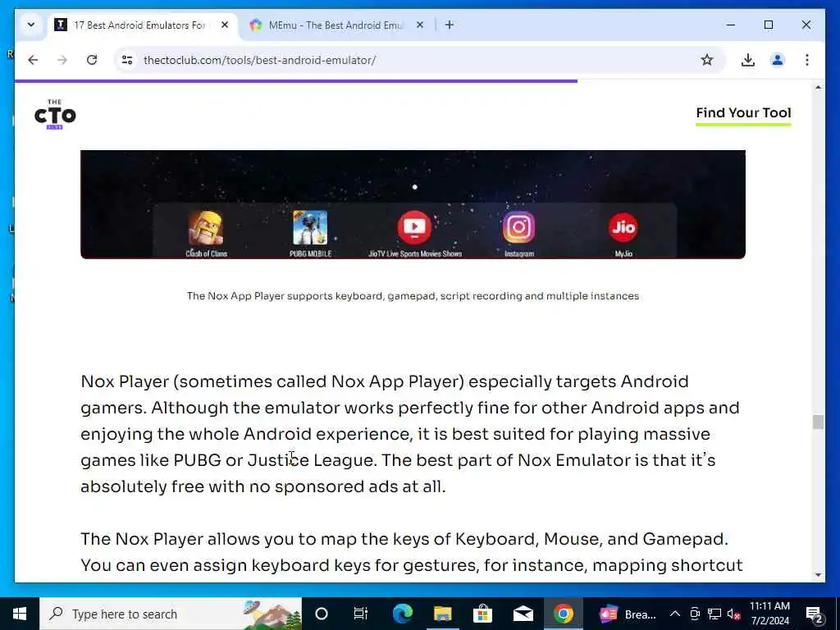The image size is (840, 630).
Task: Go back to previous page in Chrome
Action: click(33, 60)
